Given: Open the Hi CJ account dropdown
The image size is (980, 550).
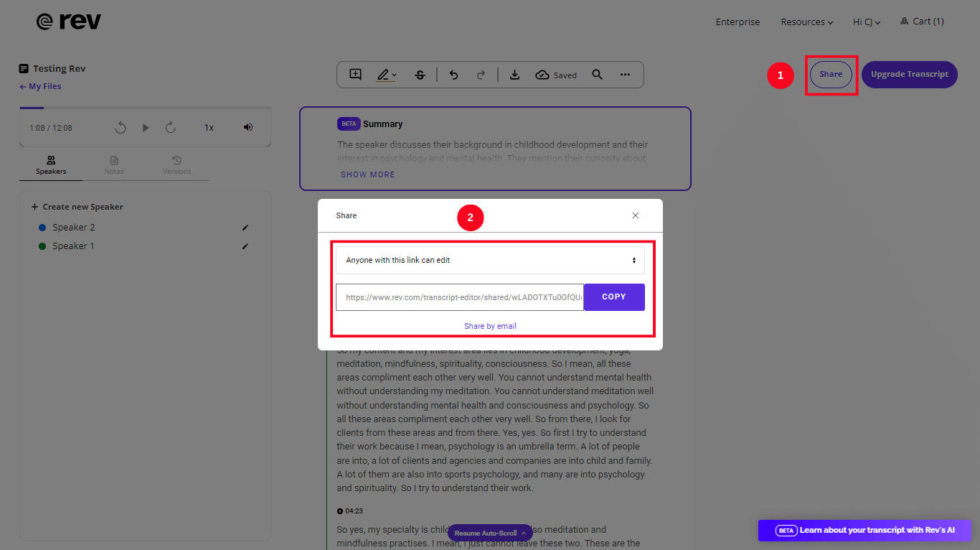Looking at the screenshot, I should pos(866,22).
